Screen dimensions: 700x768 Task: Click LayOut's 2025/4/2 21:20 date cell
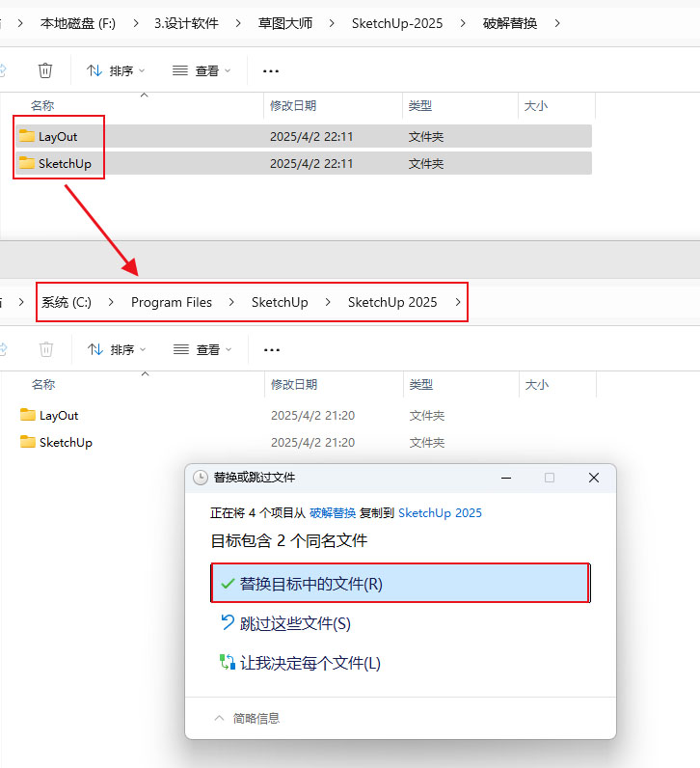click(312, 416)
